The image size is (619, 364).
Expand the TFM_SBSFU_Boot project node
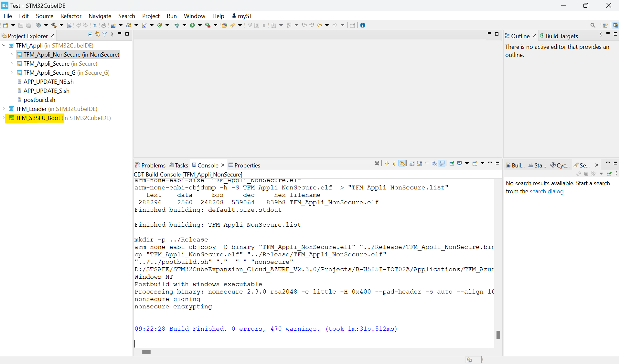3,118
